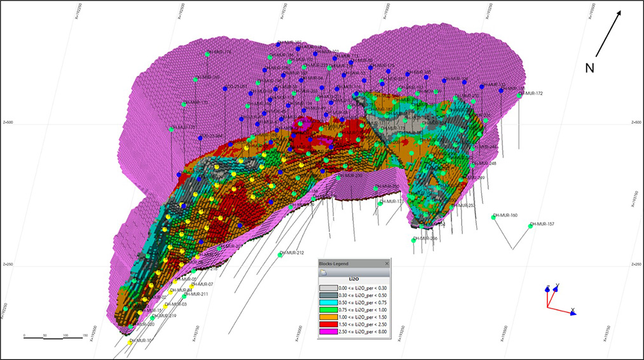This screenshot has height=360, width=644.
Task: Select the light gray 0.00–0.30 Li2O swatch
Action: [328, 288]
